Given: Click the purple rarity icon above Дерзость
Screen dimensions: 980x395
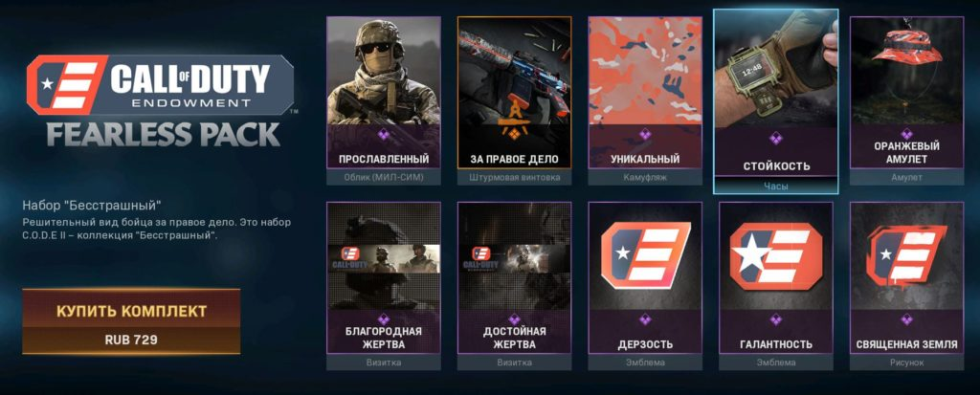Looking at the screenshot, I should click(x=645, y=318).
